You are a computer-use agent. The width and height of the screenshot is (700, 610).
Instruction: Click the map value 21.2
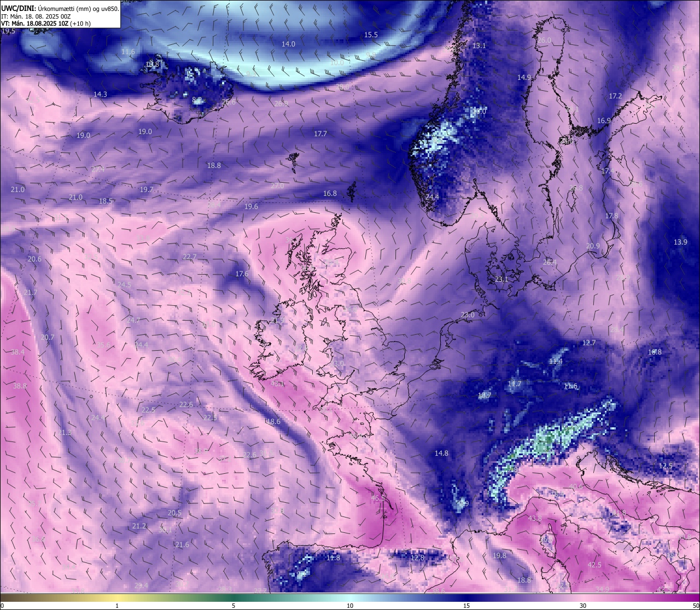tap(139, 526)
